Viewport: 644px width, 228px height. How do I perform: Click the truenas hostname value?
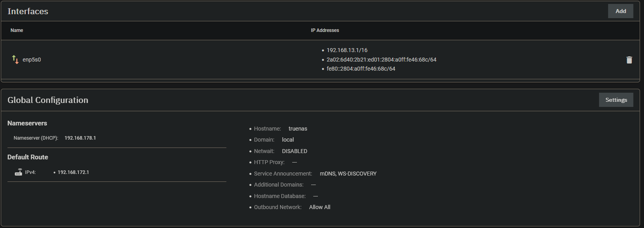298,129
